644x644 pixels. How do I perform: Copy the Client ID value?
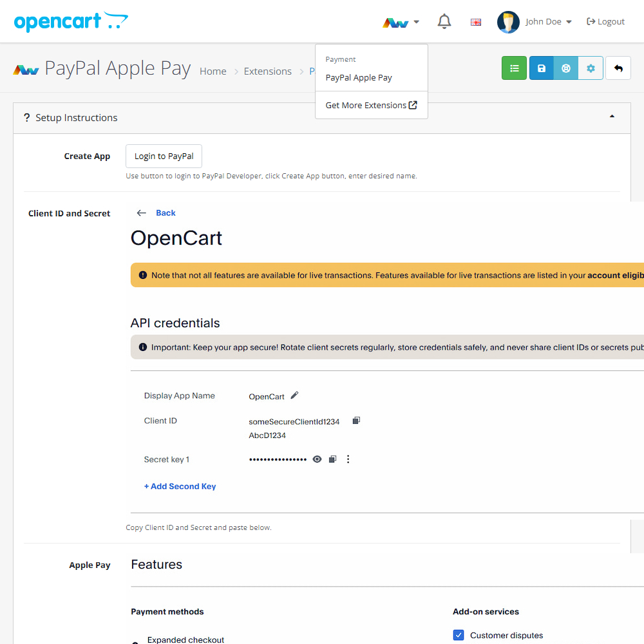[x=356, y=421]
